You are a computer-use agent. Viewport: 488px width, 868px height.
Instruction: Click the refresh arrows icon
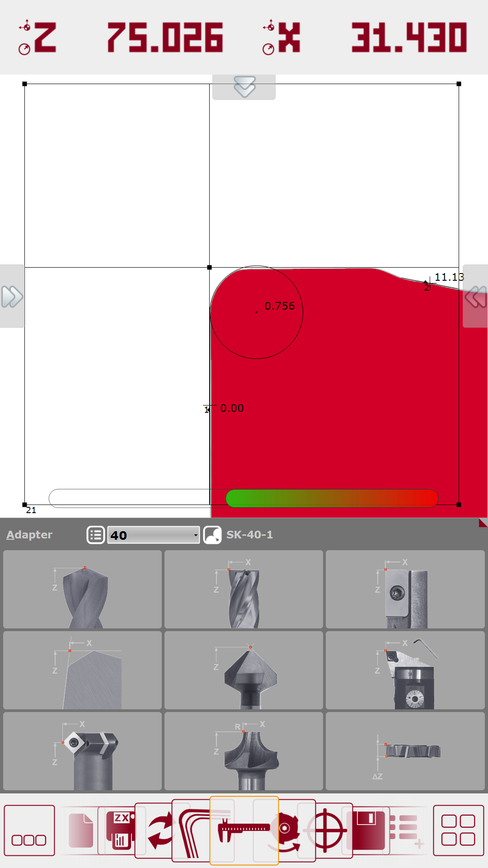tap(160, 830)
